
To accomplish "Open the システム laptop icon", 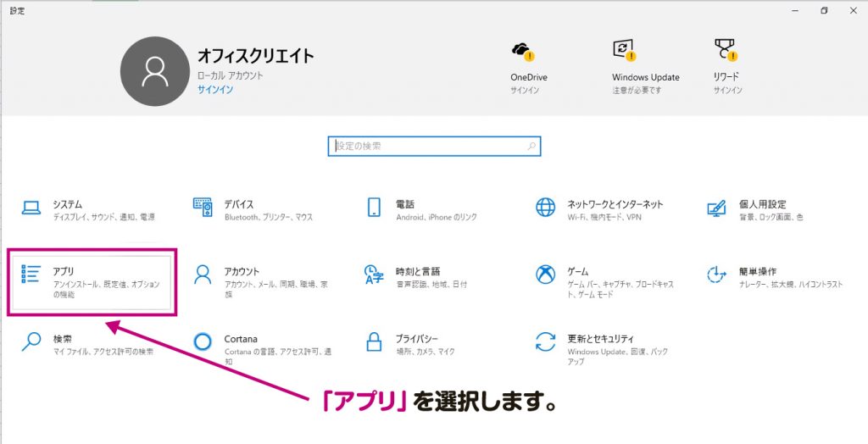I will [x=31, y=208].
